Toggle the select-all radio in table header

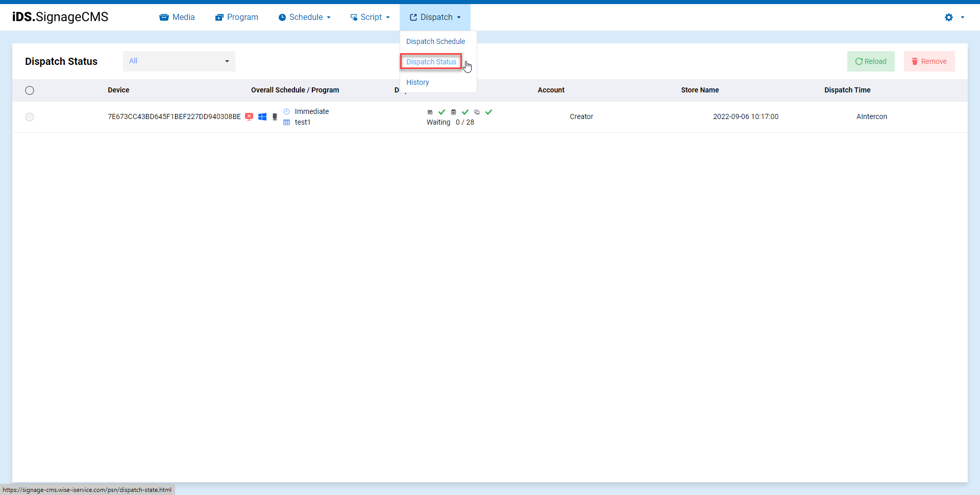coord(30,90)
